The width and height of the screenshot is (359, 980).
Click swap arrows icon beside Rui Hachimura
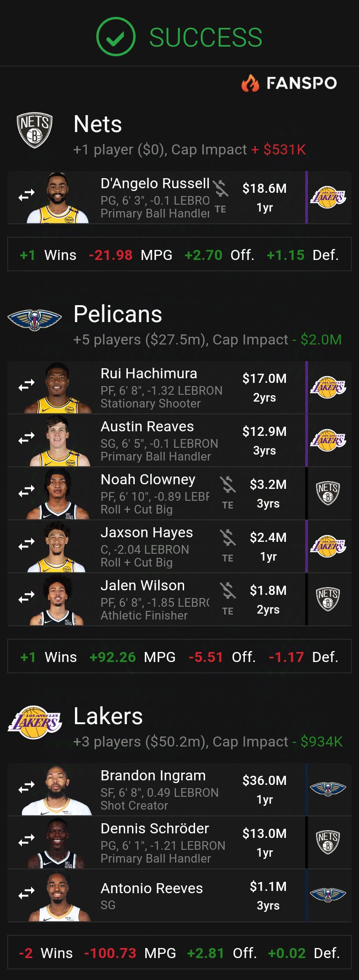[26, 385]
